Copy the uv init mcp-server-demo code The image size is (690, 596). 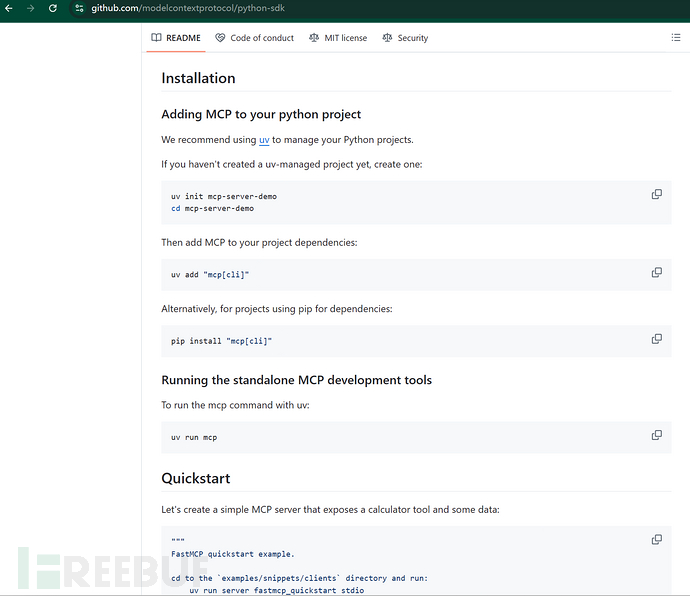coord(657,194)
